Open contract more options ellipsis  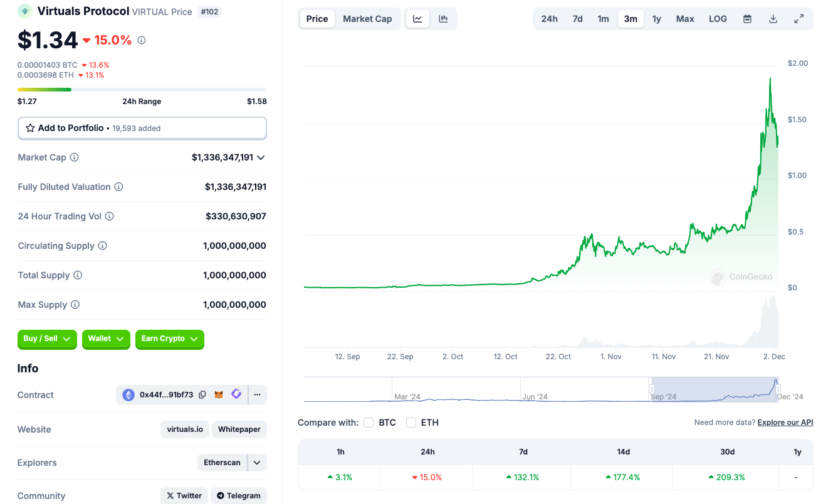(258, 395)
